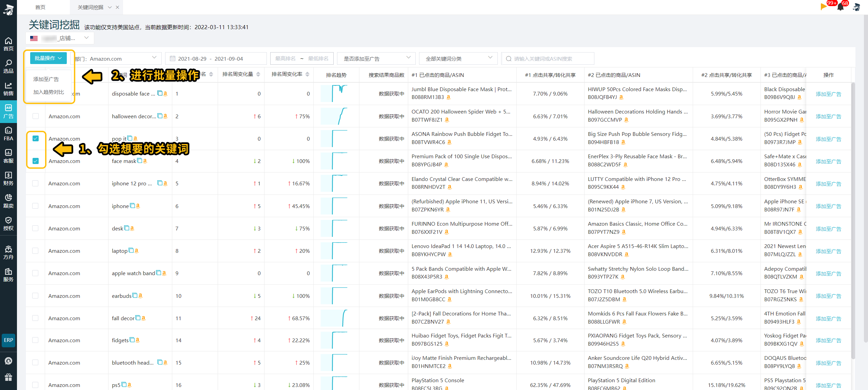Viewport: 868px width, 390px height.
Task: Open the 授权 authorization sidebar icon
Action: (8, 224)
